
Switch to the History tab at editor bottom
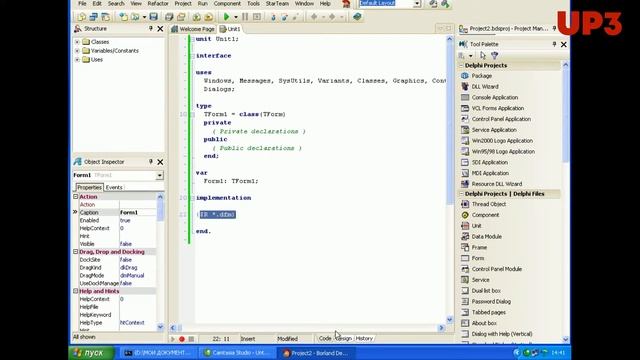pos(364,338)
